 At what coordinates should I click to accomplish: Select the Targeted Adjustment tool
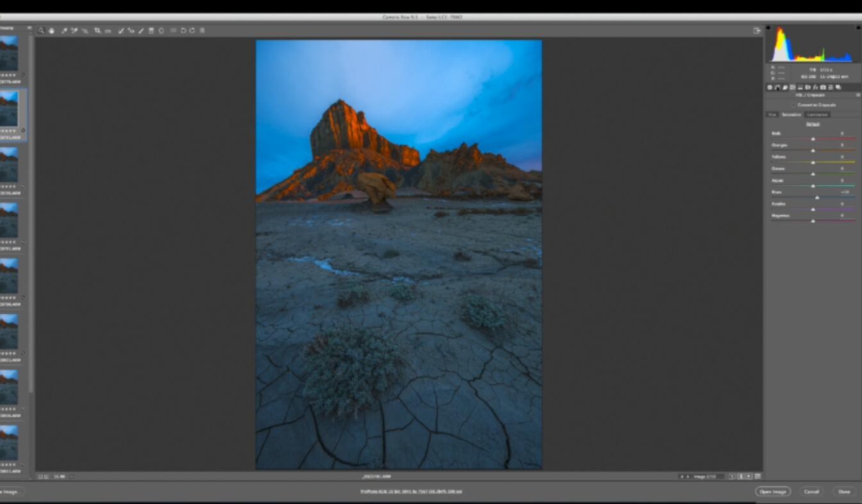tap(84, 31)
